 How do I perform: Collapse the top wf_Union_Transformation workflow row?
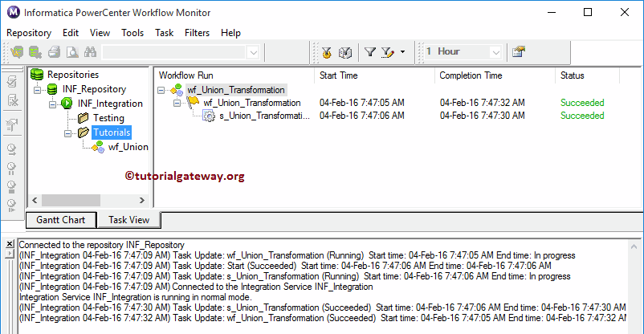(x=161, y=90)
